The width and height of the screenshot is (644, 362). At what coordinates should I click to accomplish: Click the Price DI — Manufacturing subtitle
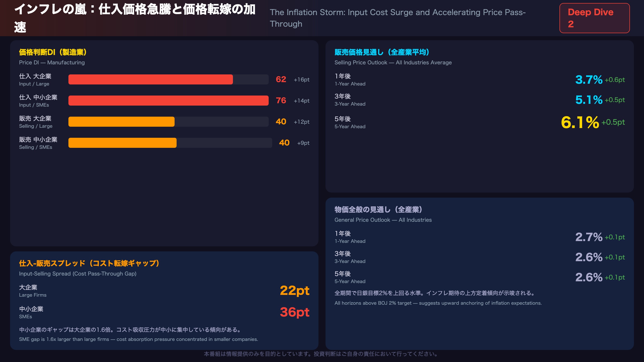tap(52, 63)
